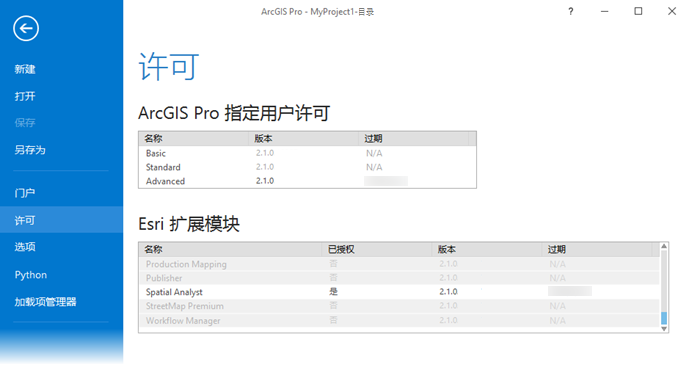Open the help question mark icon
The height and width of the screenshot is (365, 689).
(570, 12)
